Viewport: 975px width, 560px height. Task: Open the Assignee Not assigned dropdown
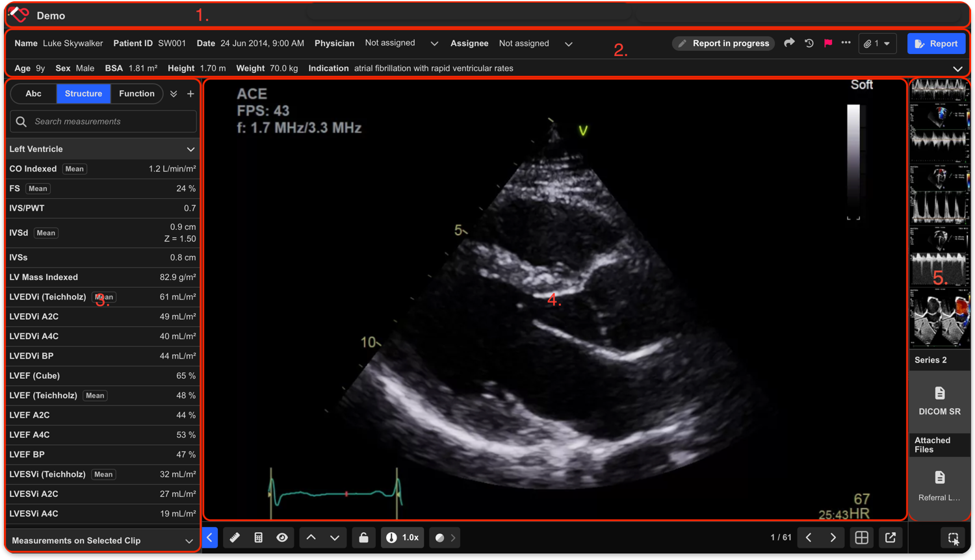(536, 44)
